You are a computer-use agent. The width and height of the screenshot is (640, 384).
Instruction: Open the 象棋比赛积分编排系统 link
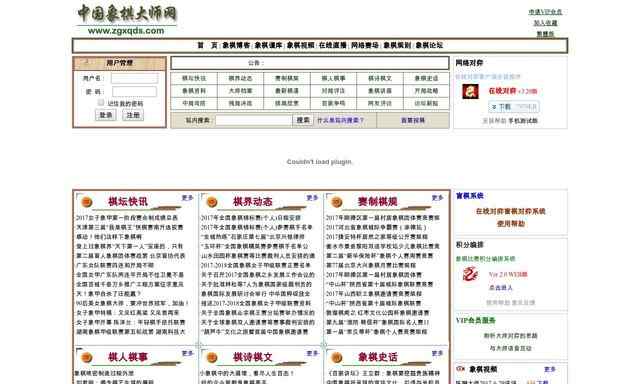pos(486,259)
